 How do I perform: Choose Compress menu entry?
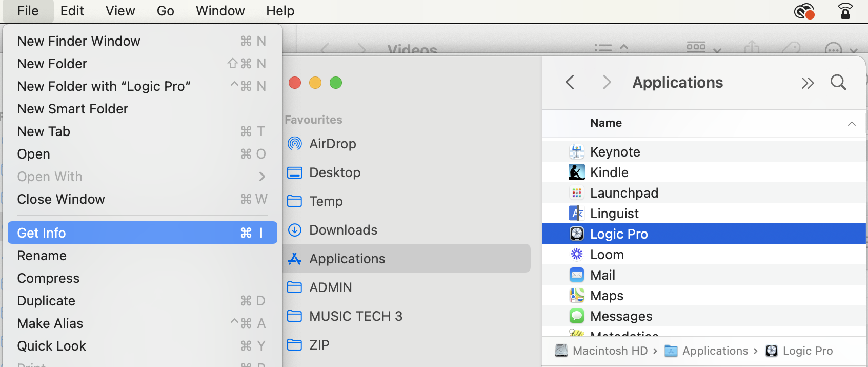(x=142, y=278)
